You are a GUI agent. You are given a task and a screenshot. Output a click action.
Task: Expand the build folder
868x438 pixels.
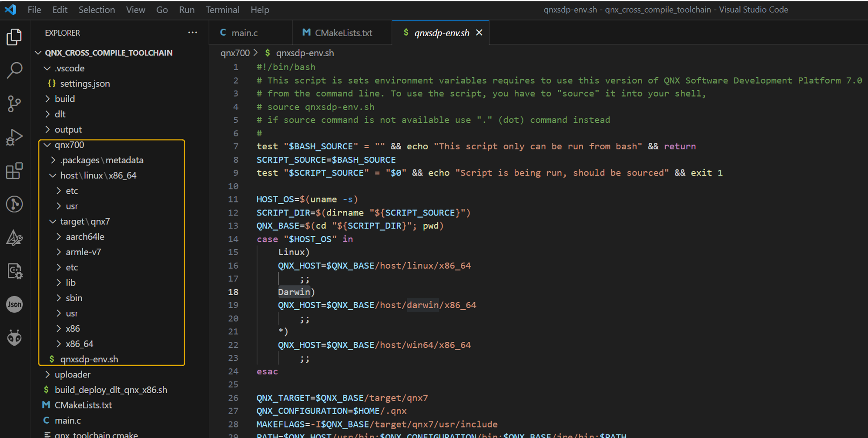[x=64, y=99]
